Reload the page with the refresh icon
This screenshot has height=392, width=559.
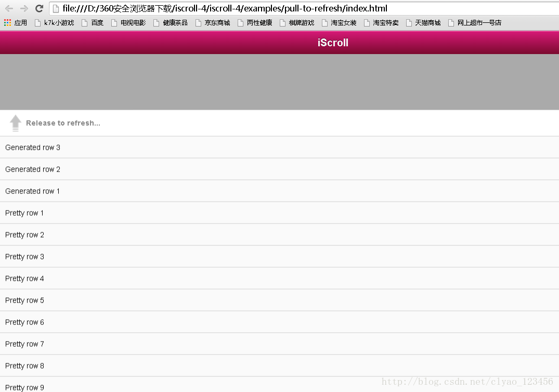tap(39, 8)
